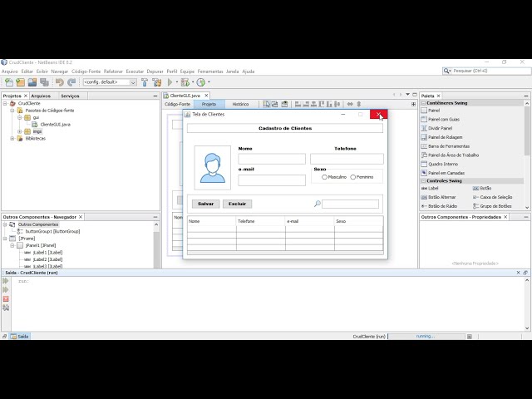The image size is (532, 399).
Task: Collapse the jPanel1 node in Navegador
Action: [x=12, y=245]
